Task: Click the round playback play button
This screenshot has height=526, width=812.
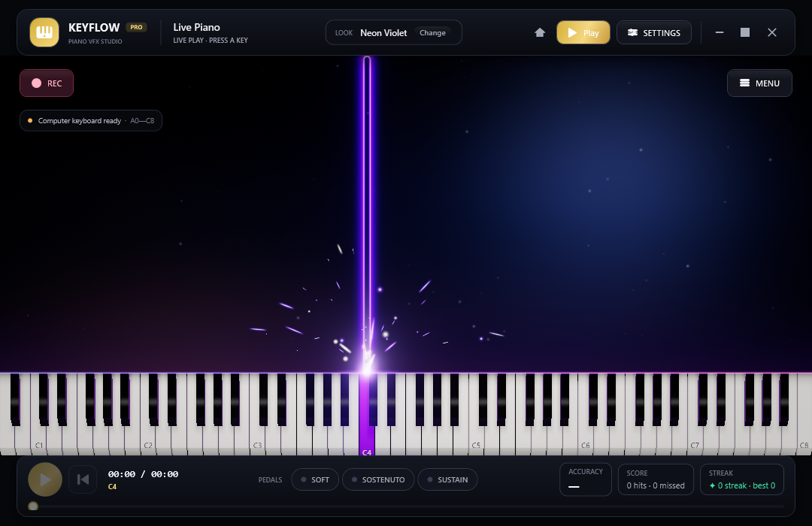Action: pos(45,479)
